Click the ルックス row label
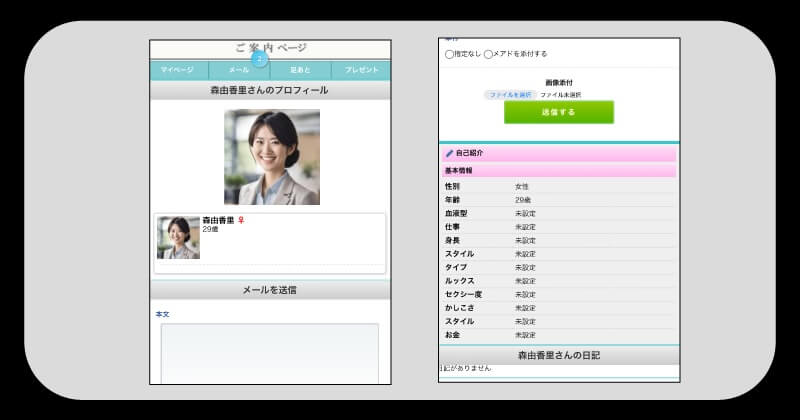The image size is (800, 420). (x=460, y=281)
